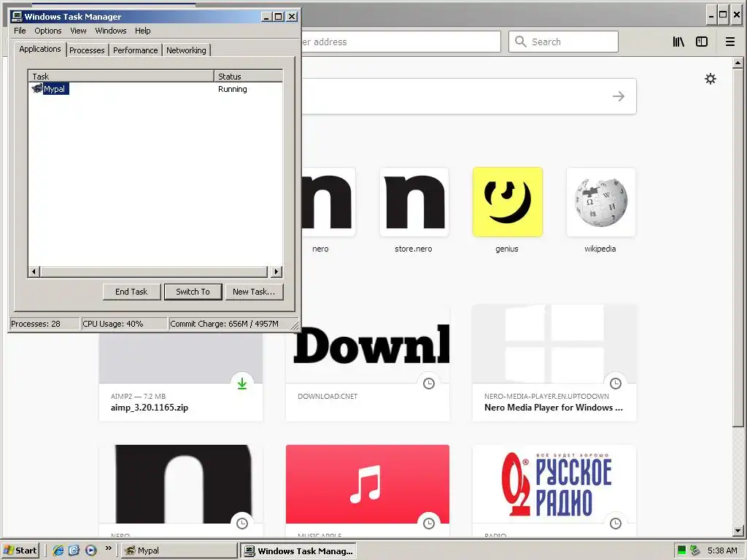Click the End Task button
Image resolution: width=747 pixels, height=560 pixels.
coord(131,292)
